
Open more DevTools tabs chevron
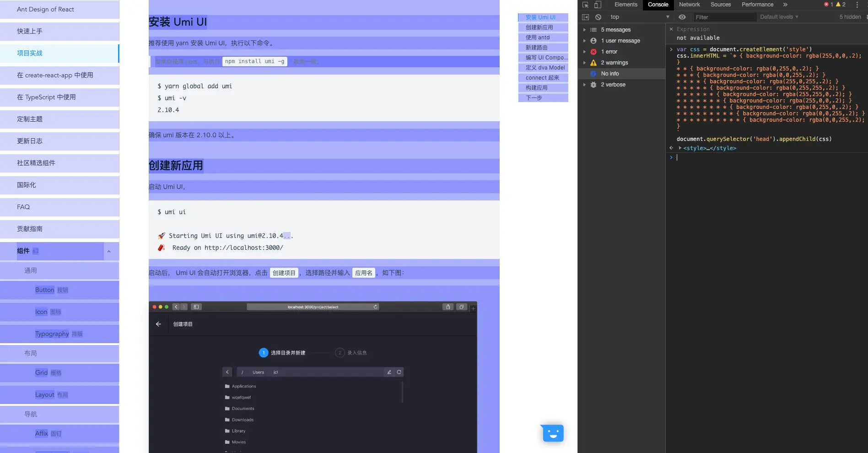pos(785,5)
